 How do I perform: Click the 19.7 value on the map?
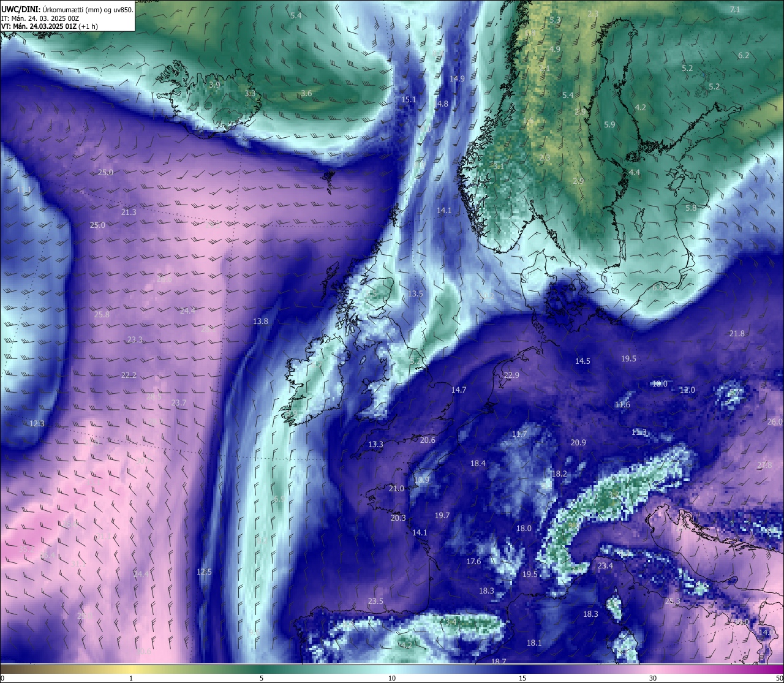pos(442,515)
